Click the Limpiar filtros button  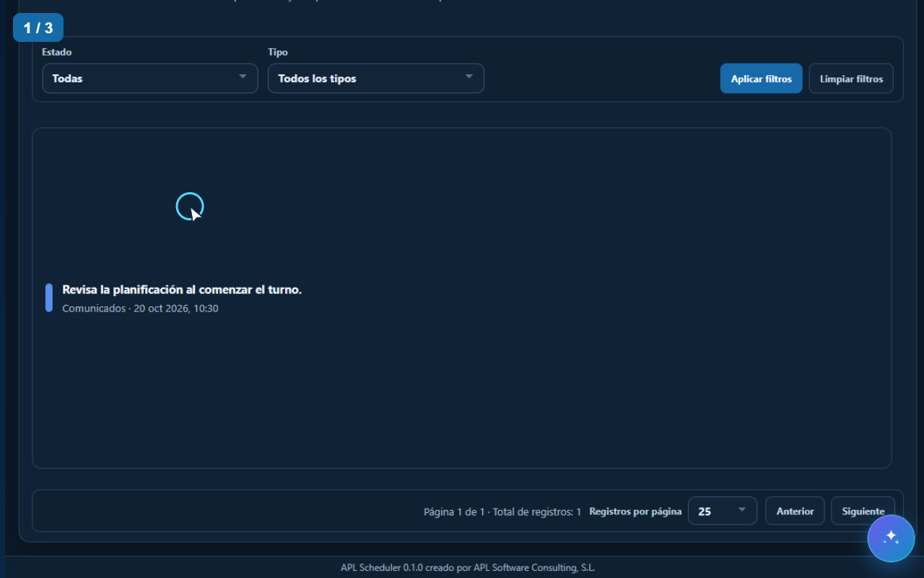pyautogui.click(x=851, y=79)
